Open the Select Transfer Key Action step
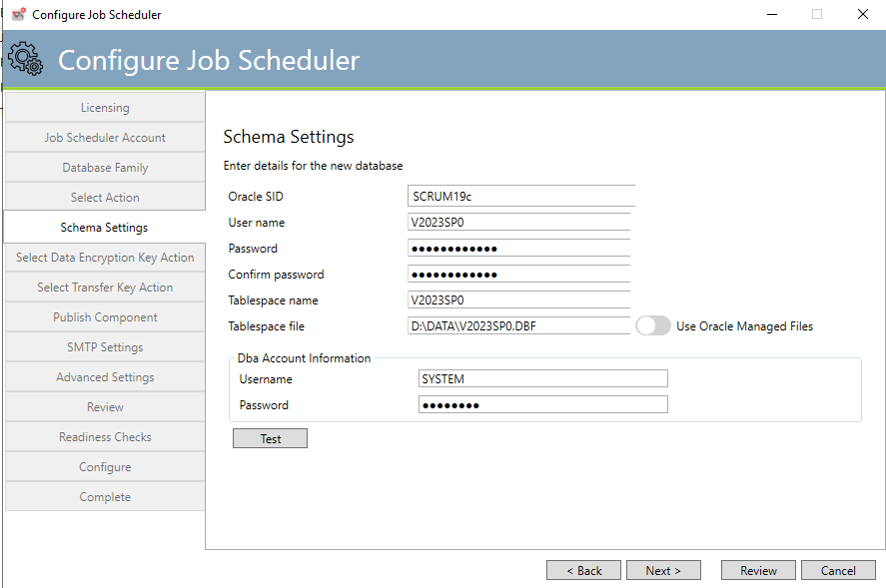The height and width of the screenshot is (588, 886). 105,287
